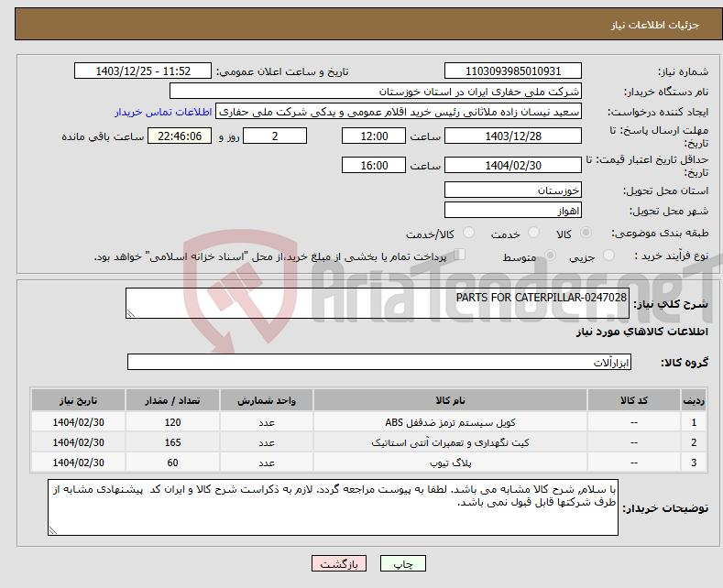
Task: Click the buyer notes text area
Action: [x=333, y=507]
